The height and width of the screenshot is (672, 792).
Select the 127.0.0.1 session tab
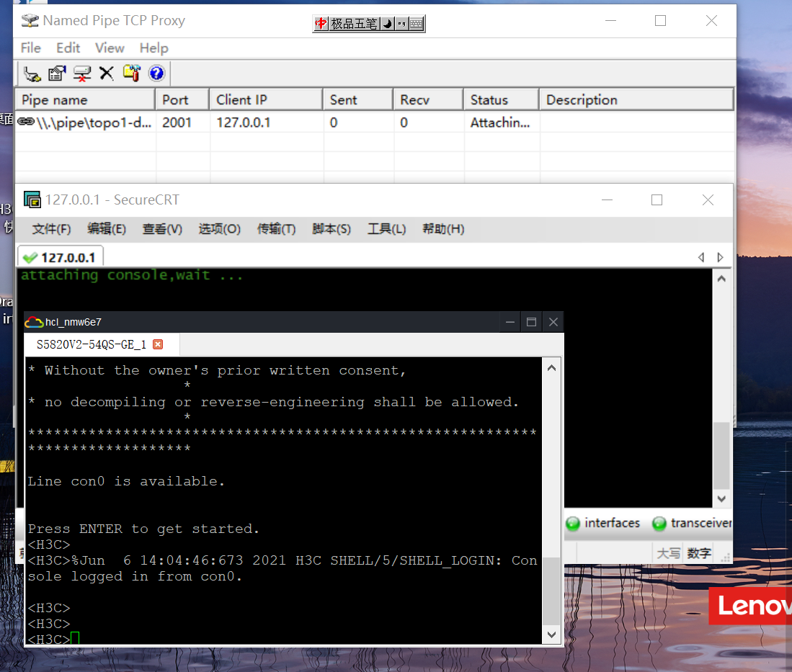(x=61, y=256)
